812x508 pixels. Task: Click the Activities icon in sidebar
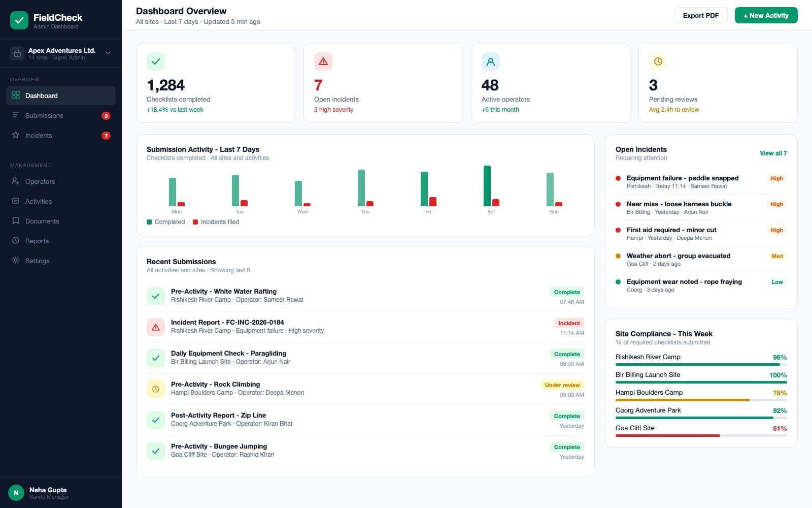pos(16,201)
